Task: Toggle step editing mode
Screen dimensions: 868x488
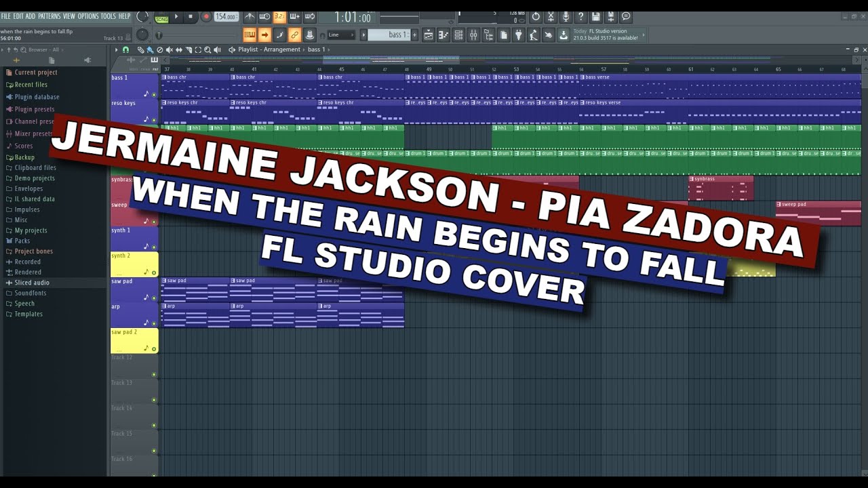Action: [x=279, y=35]
